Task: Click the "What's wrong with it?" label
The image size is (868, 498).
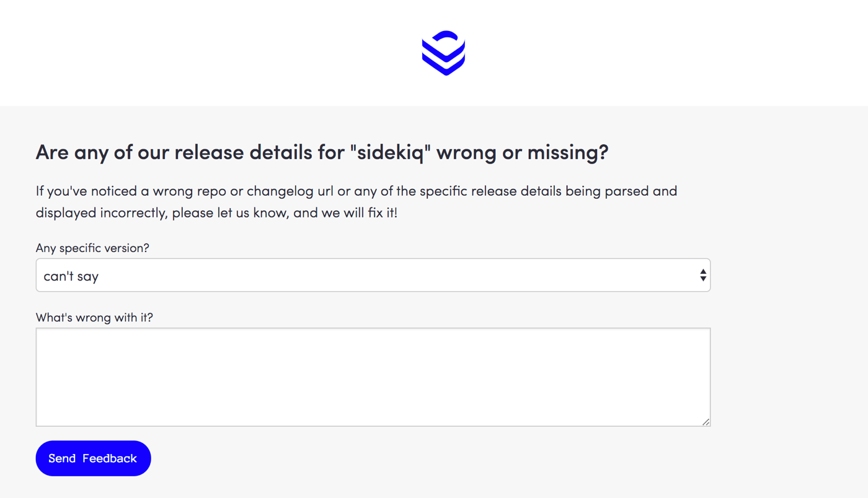Action: (x=94, y=317)
